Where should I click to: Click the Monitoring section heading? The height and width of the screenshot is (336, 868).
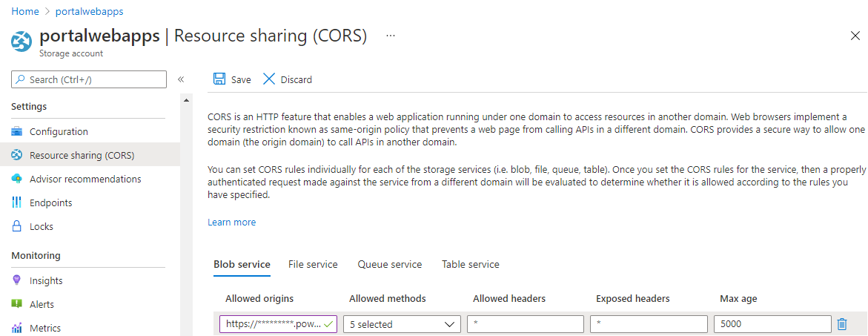(36, 256)
